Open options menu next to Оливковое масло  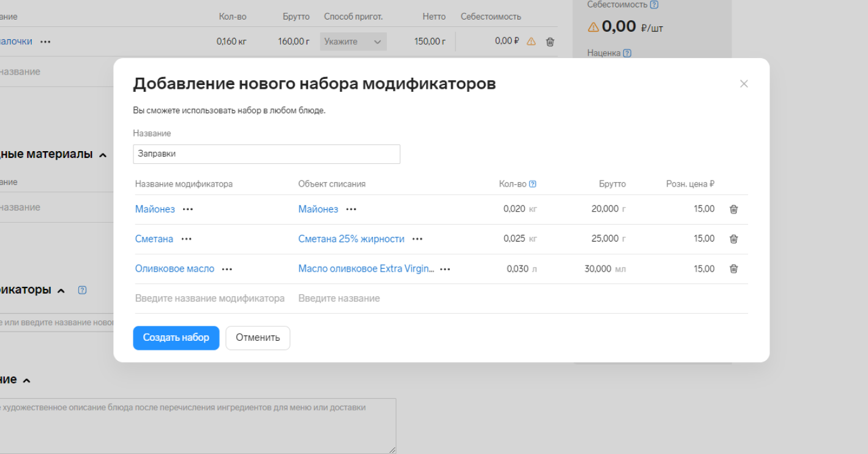click(227, 269)
